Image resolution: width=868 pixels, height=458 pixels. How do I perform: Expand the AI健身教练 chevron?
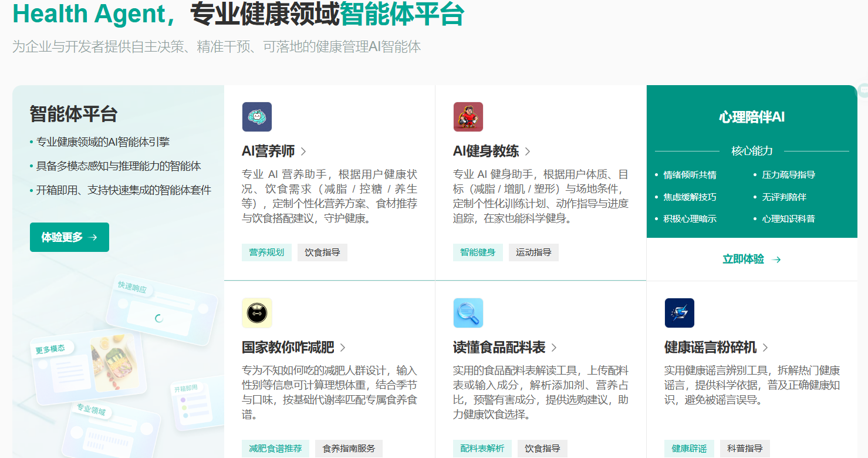click(x=528, y=151)
